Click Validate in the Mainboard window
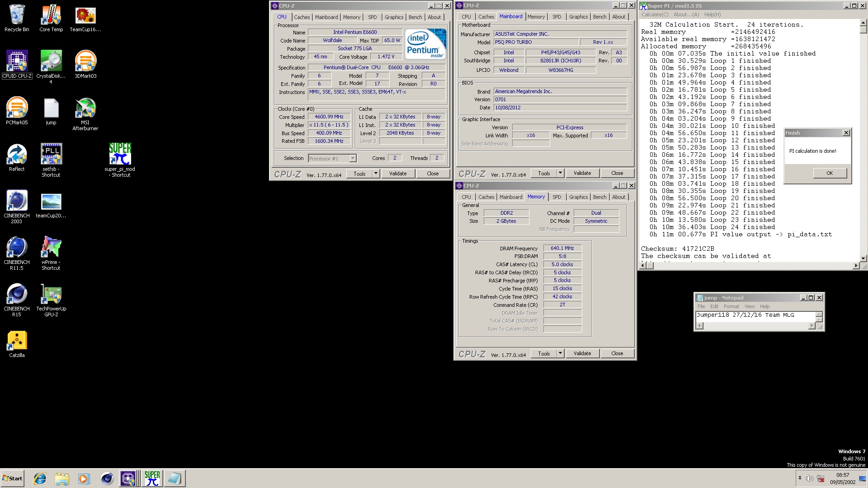Image resolution: width=868 pixels, height=488 pixels. (x=582, y=173)
